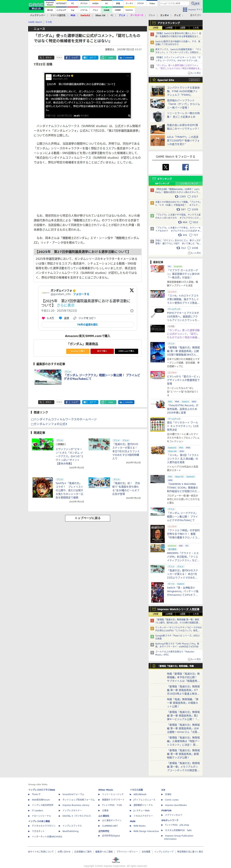Open top リスト button beside X post
Screen dimensions: 231x868
pyautogui.click(x=59, y=58)
